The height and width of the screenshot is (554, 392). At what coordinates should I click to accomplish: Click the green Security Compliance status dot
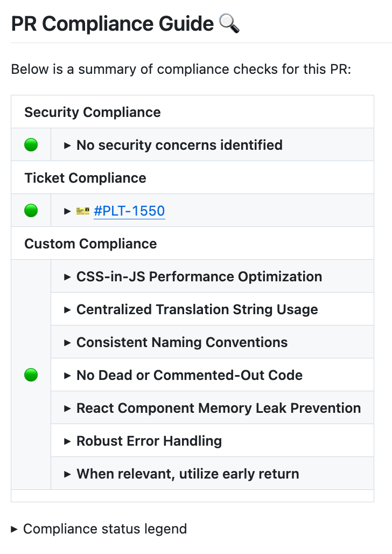click(31, 145)
